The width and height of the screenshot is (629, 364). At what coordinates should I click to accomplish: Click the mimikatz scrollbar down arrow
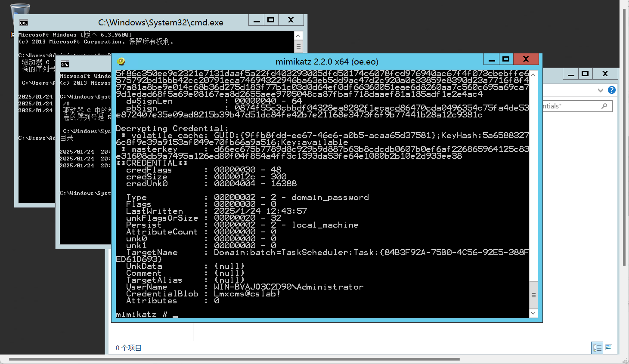pos(533,313)
